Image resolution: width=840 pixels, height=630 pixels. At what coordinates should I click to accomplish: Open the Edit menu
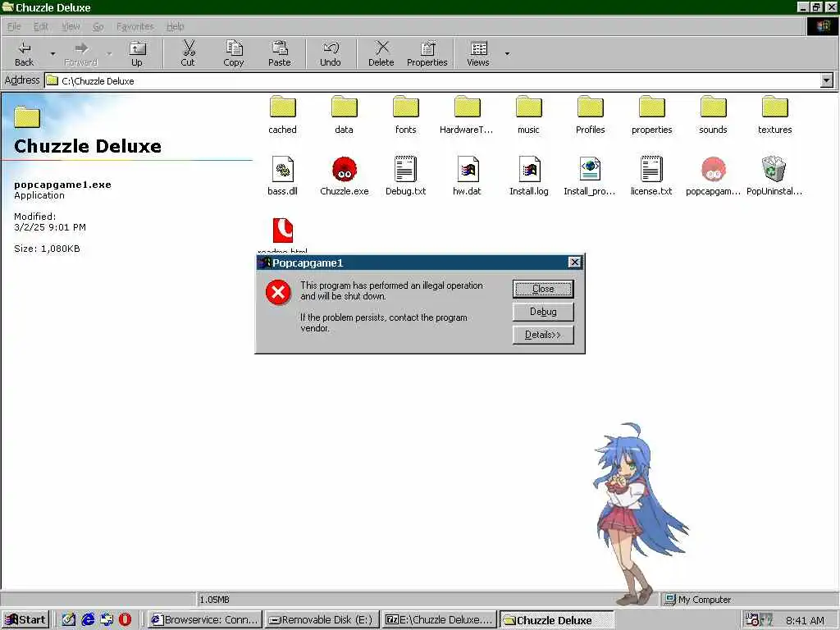point(41,26)
